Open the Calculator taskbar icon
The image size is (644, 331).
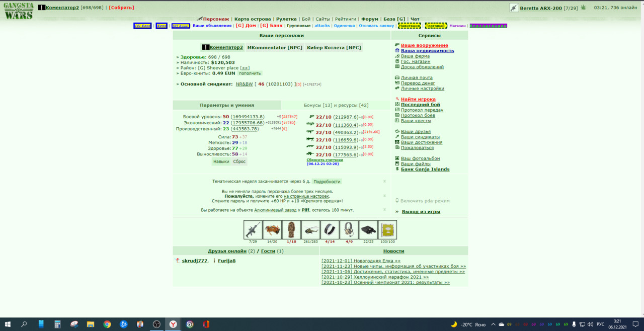point(57,324)
